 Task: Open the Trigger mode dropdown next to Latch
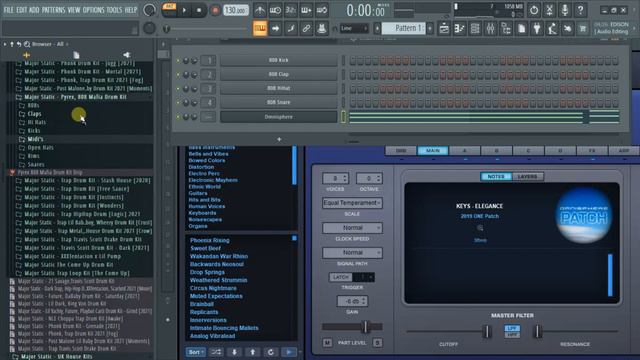click(x=363, y=277)
